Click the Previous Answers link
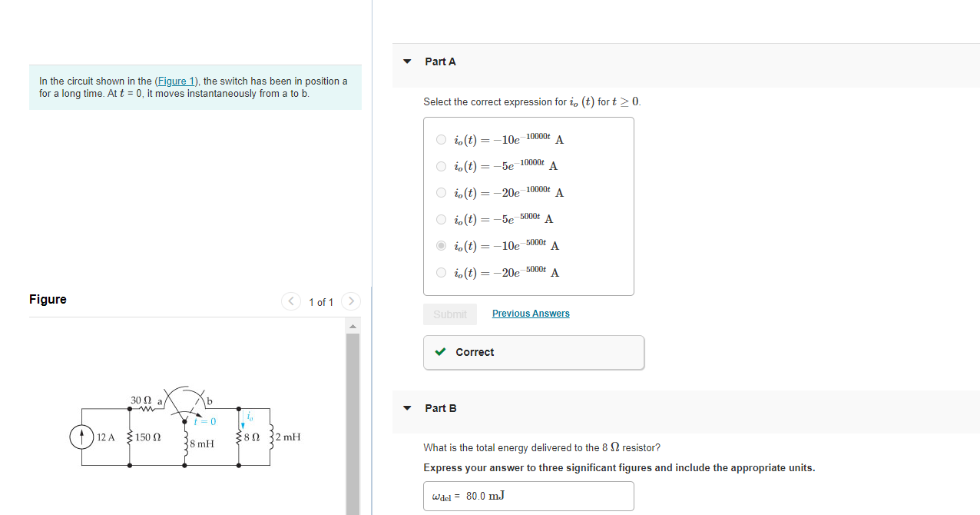 coord(530,313)
